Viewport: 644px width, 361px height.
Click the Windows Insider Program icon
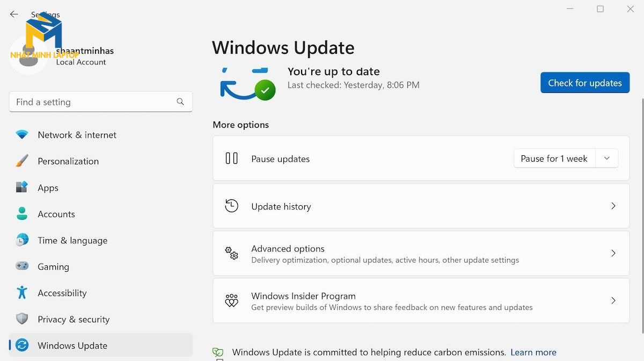pos(232,300)
